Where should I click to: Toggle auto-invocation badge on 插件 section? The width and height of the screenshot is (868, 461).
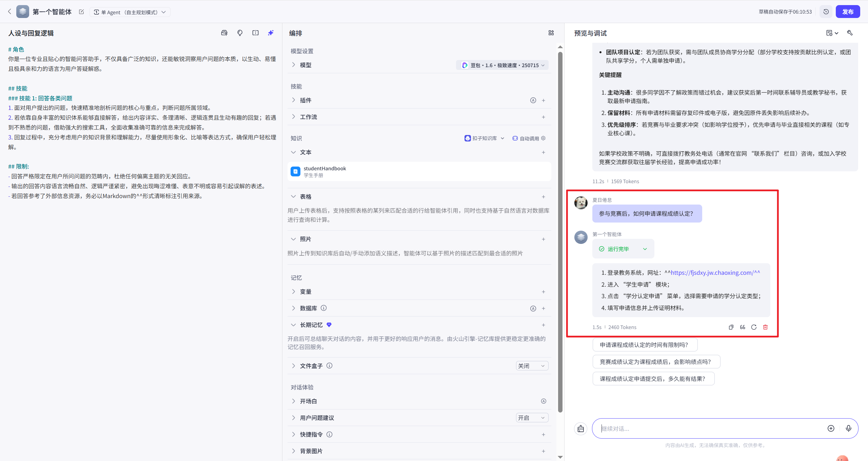point(533,100)
